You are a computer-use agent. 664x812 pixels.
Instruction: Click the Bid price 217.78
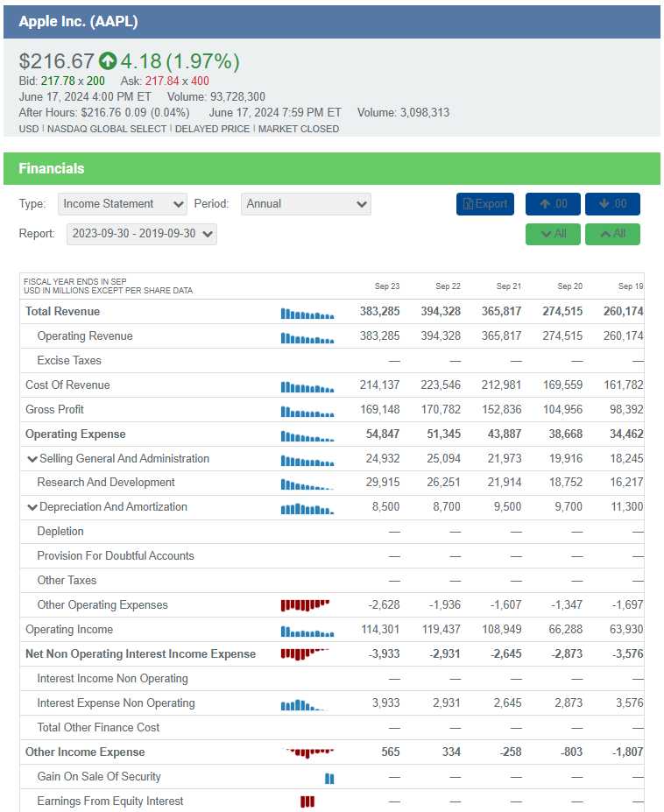(x=58, y=81)
